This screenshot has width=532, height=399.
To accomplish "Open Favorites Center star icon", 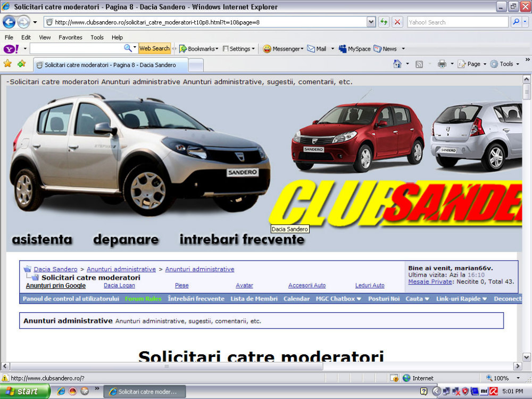I will 7,64.
